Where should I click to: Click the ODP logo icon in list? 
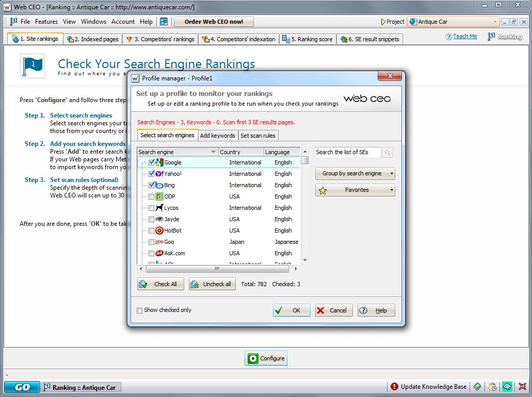pyautogui.click(x=159, y=196)
